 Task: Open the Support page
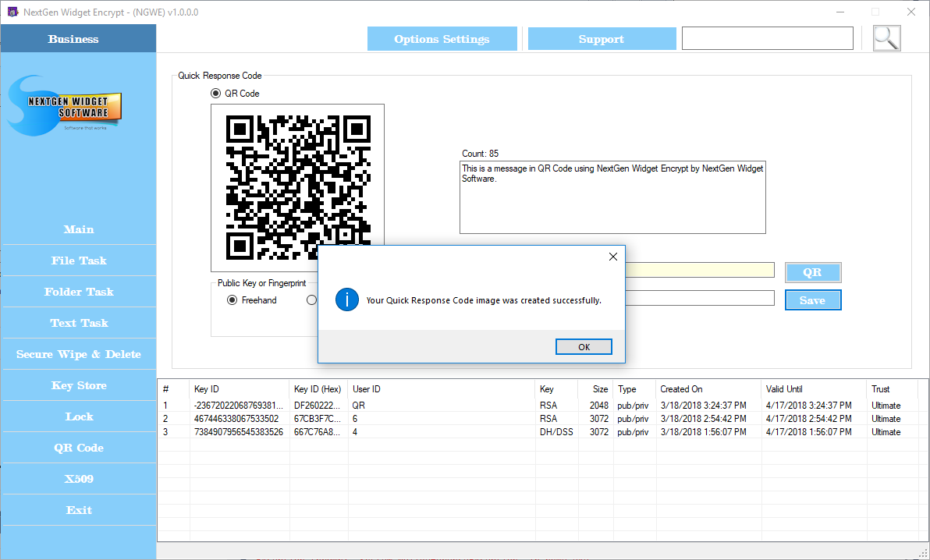pyautogui.click(x=602, y=39)
